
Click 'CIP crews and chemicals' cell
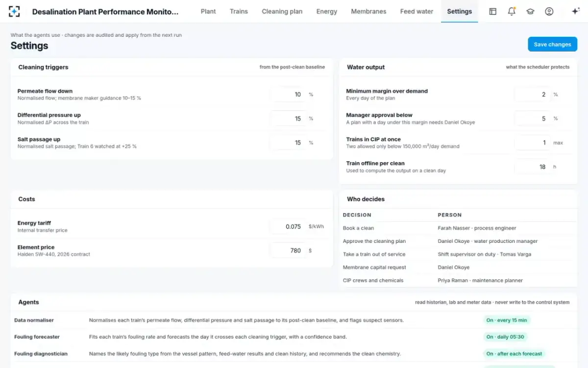click(373, 281)
